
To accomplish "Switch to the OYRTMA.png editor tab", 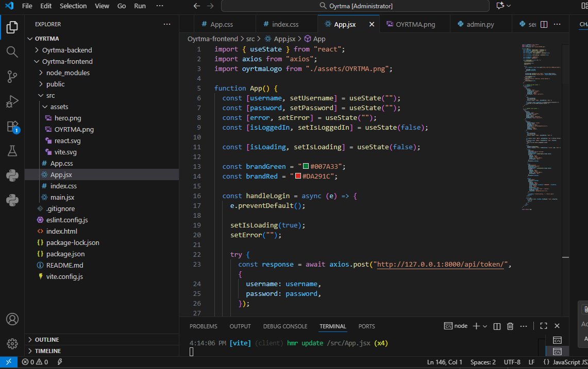I will [415, 24].
